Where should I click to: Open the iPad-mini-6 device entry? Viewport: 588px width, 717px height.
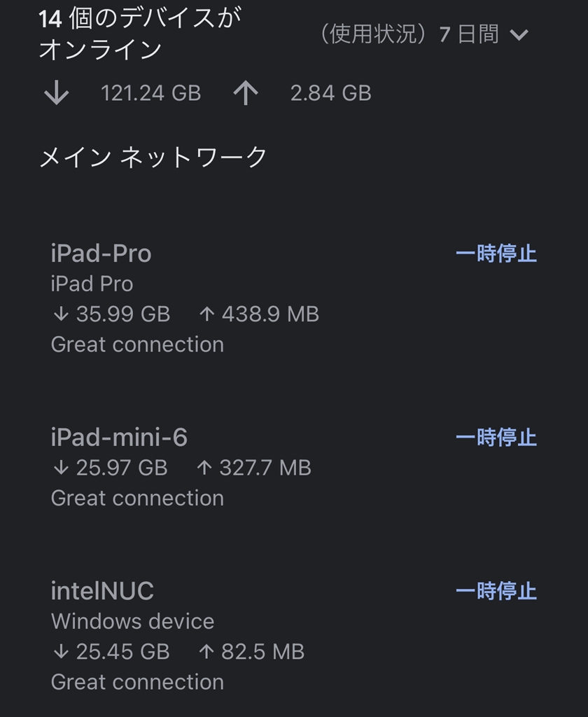[119, 438]
